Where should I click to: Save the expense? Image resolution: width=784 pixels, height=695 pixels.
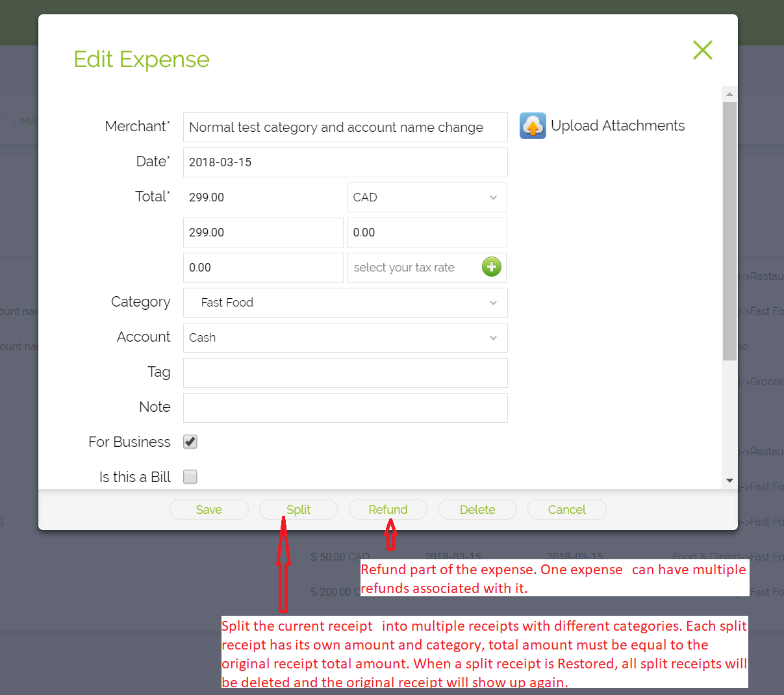coord(209,509)
